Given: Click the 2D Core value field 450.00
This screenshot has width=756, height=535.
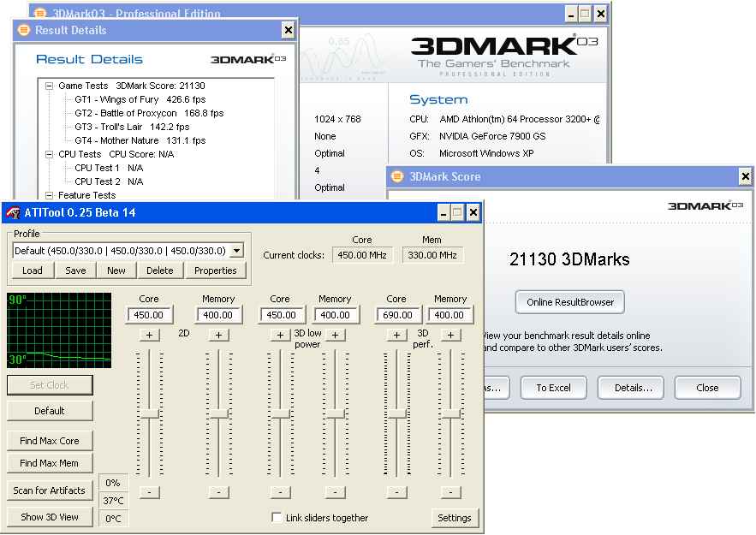Looking at the screenshot, I should [149, 315].
